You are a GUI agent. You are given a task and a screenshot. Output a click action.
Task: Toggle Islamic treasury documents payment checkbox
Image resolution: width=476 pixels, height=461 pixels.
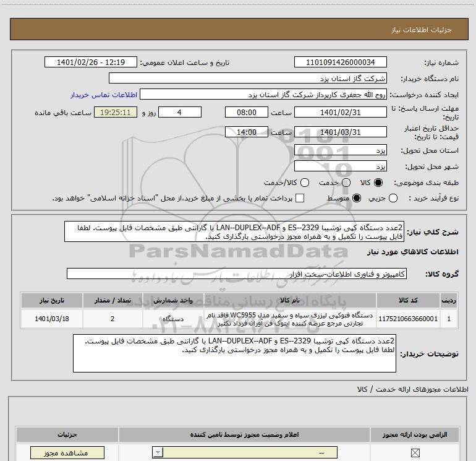click(300, 199)
